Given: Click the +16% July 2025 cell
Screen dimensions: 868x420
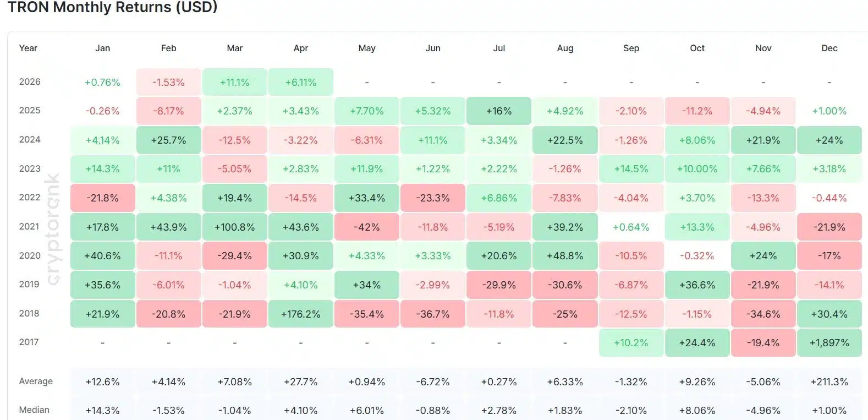Looking at the screenshot, I should tap(499, 111).
